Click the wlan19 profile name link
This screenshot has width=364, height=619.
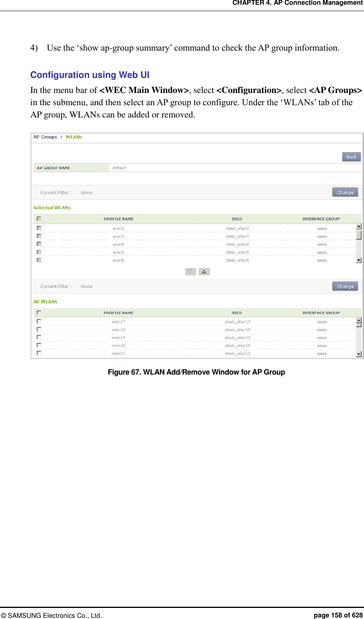118,337
